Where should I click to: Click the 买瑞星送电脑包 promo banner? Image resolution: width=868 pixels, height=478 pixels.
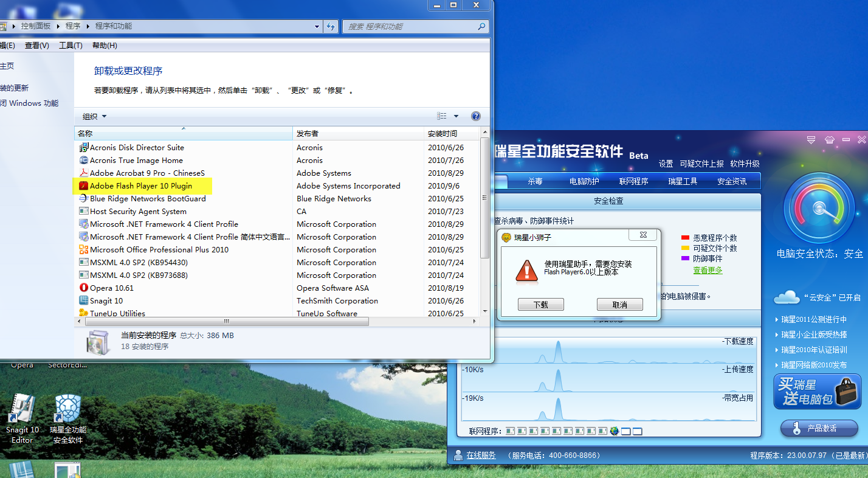click(818, 392)
